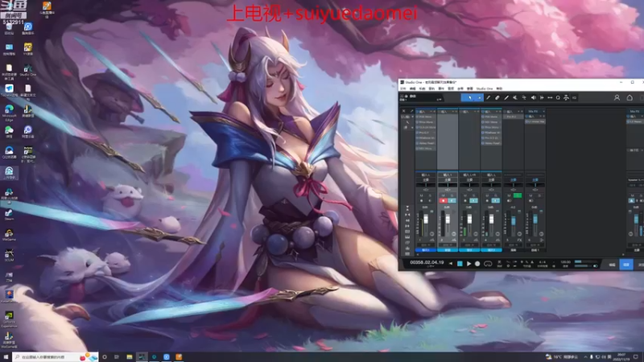Select the Listen (speaker) tool
This screenshot has height=362, width=644.
click(533, 97)
